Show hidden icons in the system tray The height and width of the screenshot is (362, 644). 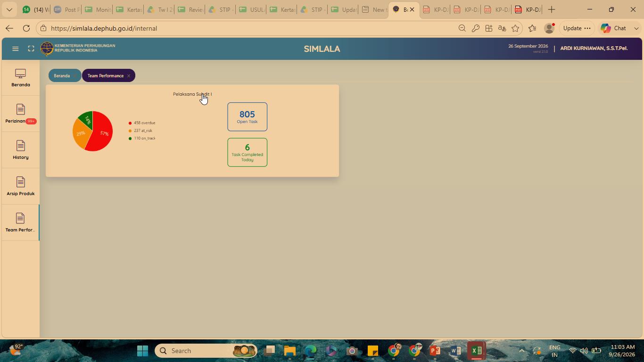521,351
